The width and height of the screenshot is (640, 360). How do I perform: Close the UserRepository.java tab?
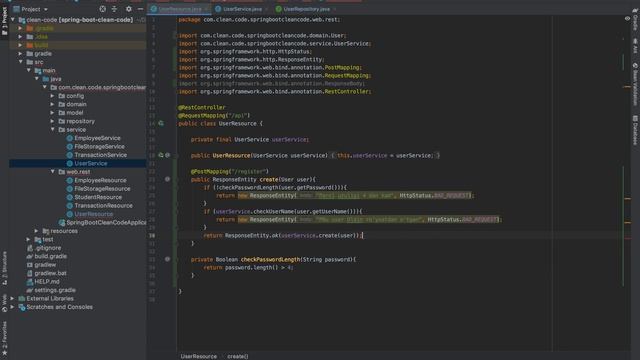(x=334, y=9)
